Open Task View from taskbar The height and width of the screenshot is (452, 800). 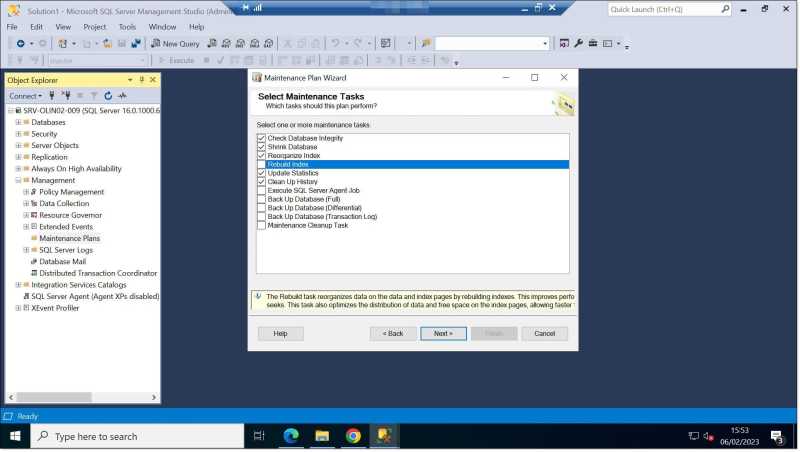point(259,436)
